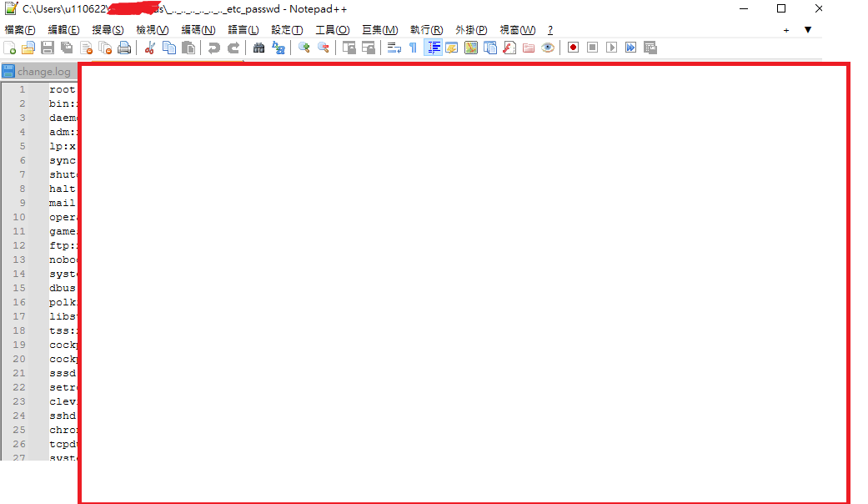This screenshot has height=504, width=868.
Task: Cut selection with the scissors icon
Action: coord(149,48)
